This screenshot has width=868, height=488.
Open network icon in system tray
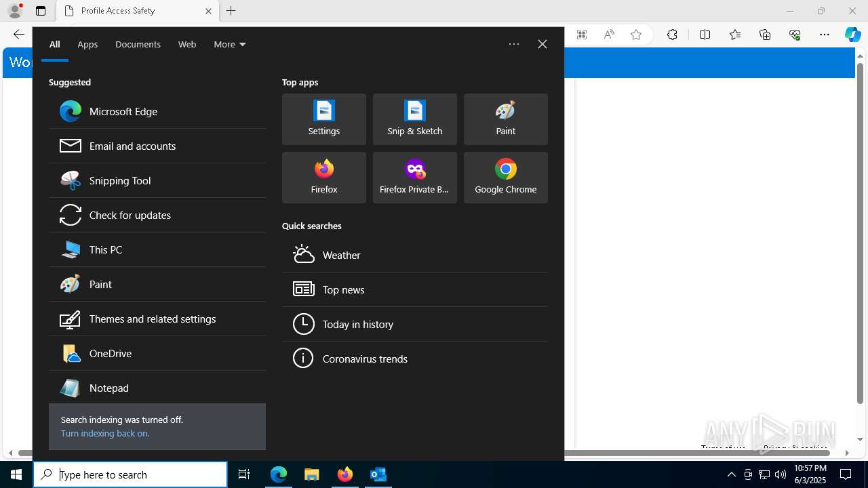764,474
